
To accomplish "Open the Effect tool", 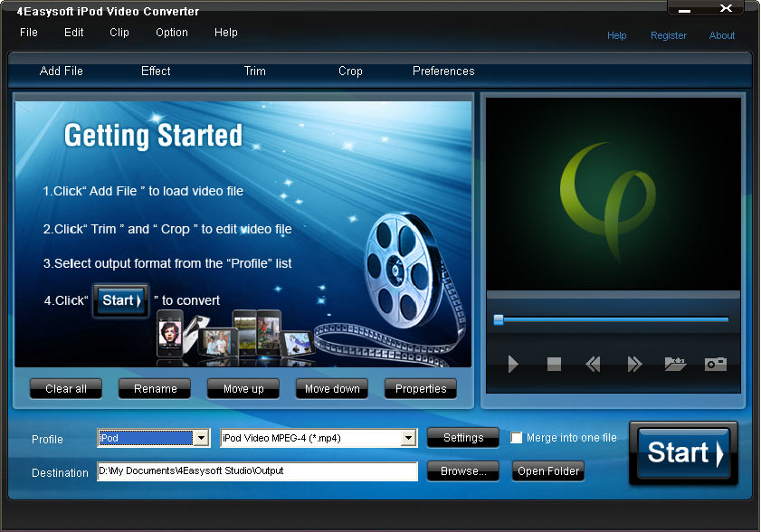I will click(156, 71).
